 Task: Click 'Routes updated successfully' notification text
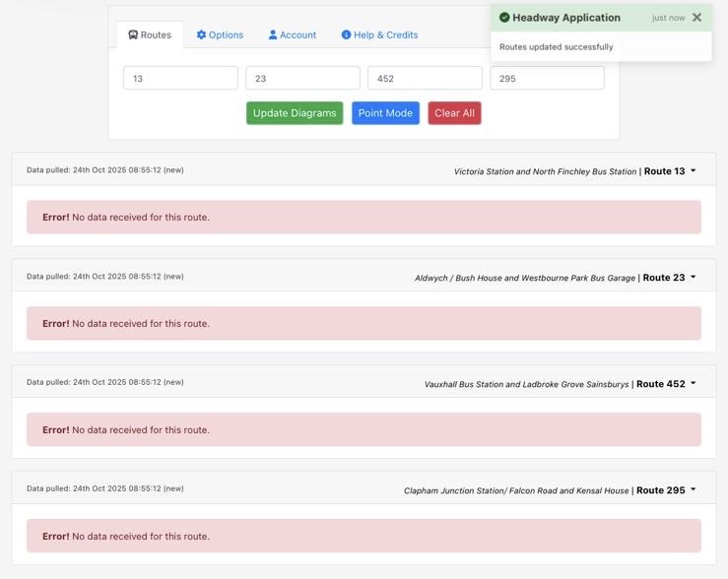pyautogui.click(x=556, y=47)
